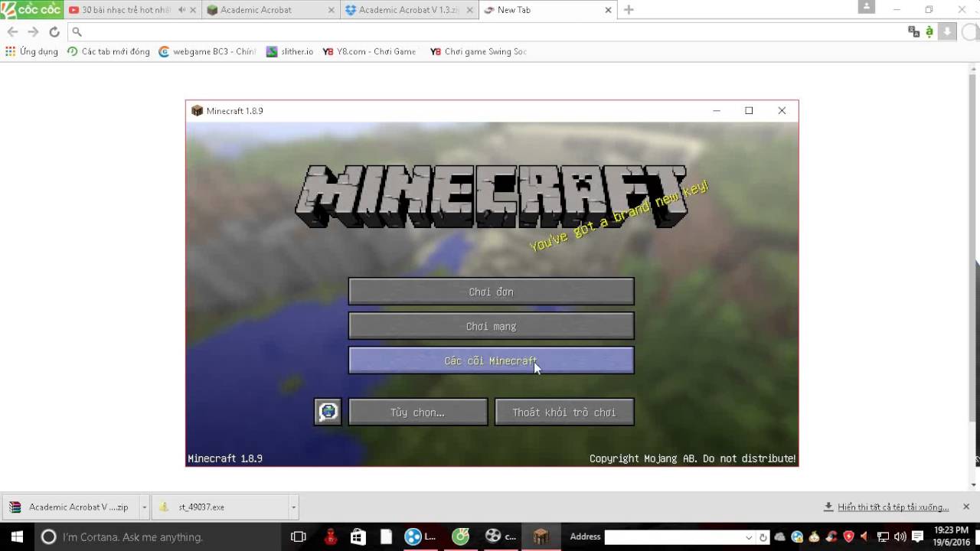Open the film reel c... taskbar icon
This screenshot has height=551, width=980.
click(x=501, y=536)
